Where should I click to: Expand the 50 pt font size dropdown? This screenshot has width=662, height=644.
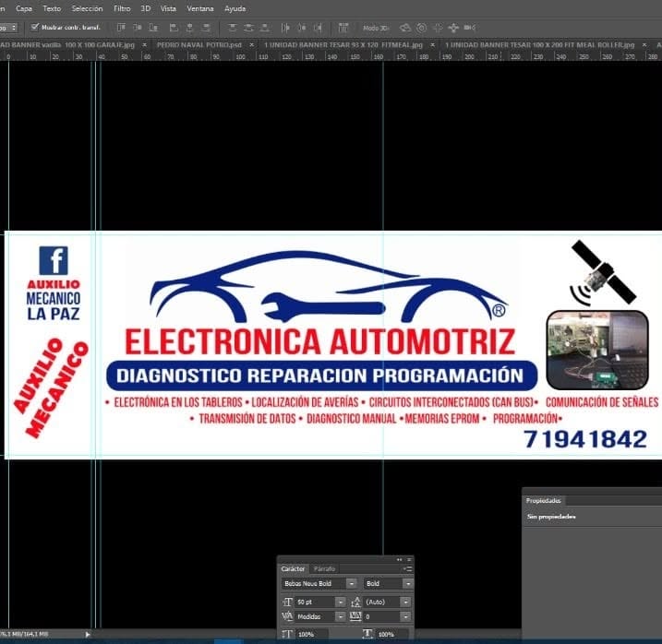tap(341, 602)
